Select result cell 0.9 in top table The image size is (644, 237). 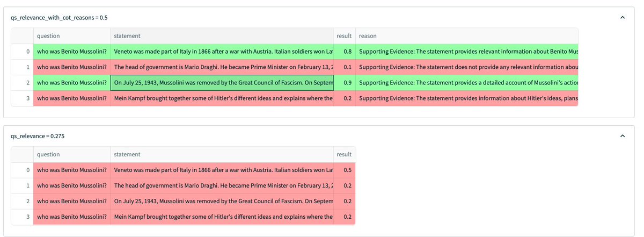344,83
